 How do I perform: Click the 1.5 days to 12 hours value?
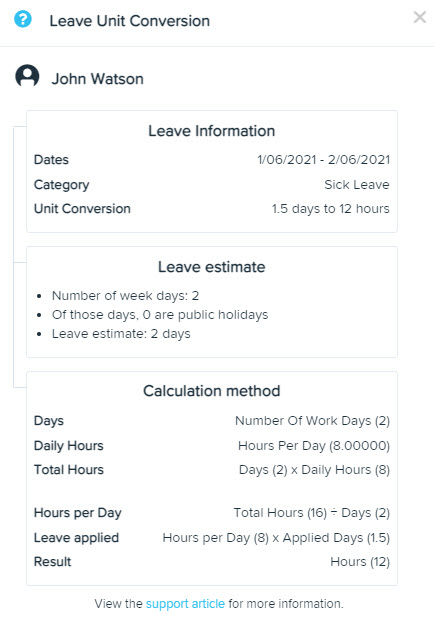(331, 209)
